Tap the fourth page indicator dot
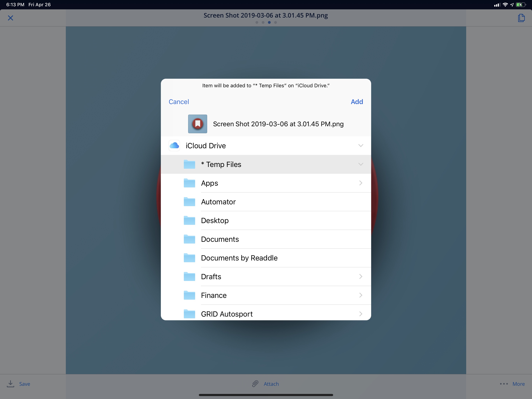This screenshot has height=399, width=532. click(275, 22)
